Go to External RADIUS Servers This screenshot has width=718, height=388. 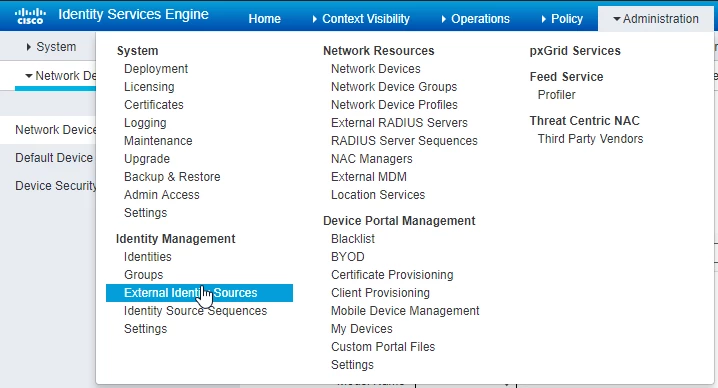[399, 123]
